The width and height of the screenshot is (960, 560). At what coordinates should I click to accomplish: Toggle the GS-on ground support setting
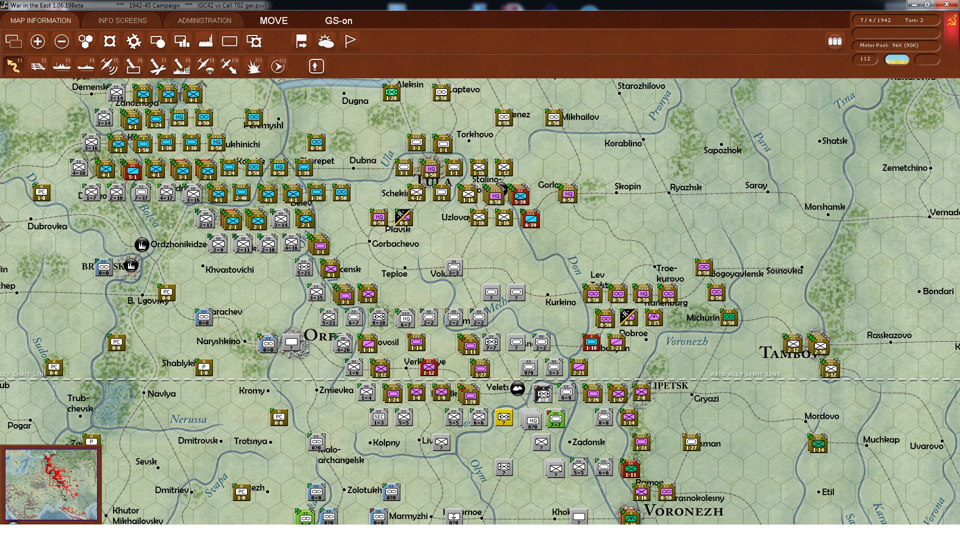(x=338, y=20)
